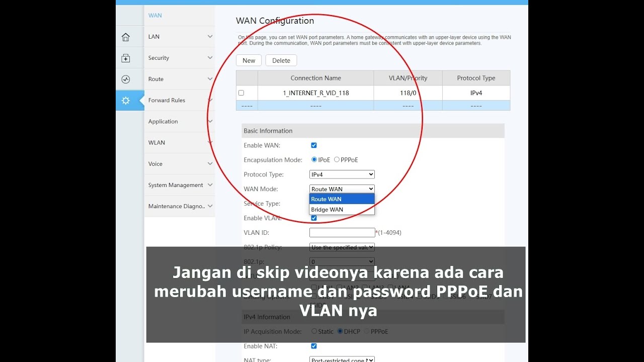Select PPPoE IP acquisition mode
This screenshot has height=362, width=644.
[367, 331]
